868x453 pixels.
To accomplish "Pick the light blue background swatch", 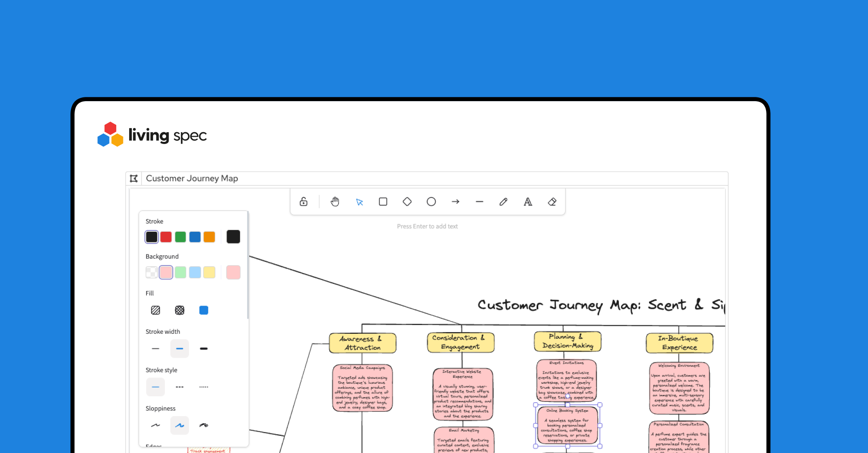I will coord(195,272).
